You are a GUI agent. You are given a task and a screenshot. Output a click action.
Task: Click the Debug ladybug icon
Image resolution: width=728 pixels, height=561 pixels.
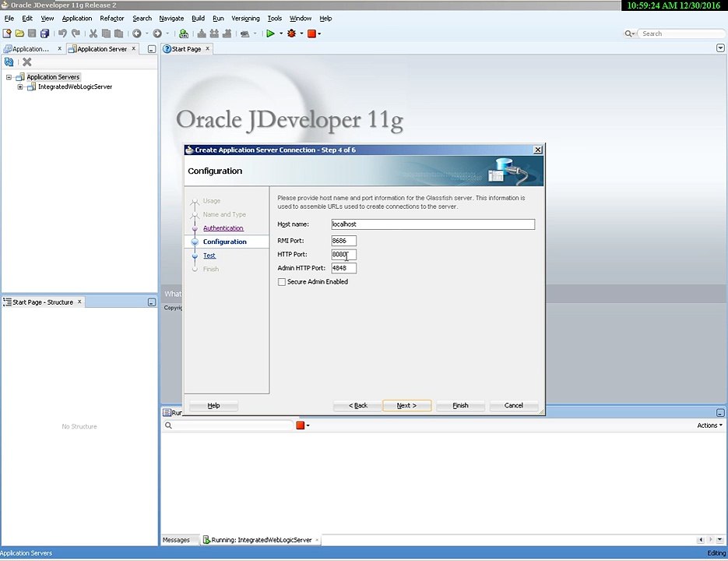click(291, 34)
